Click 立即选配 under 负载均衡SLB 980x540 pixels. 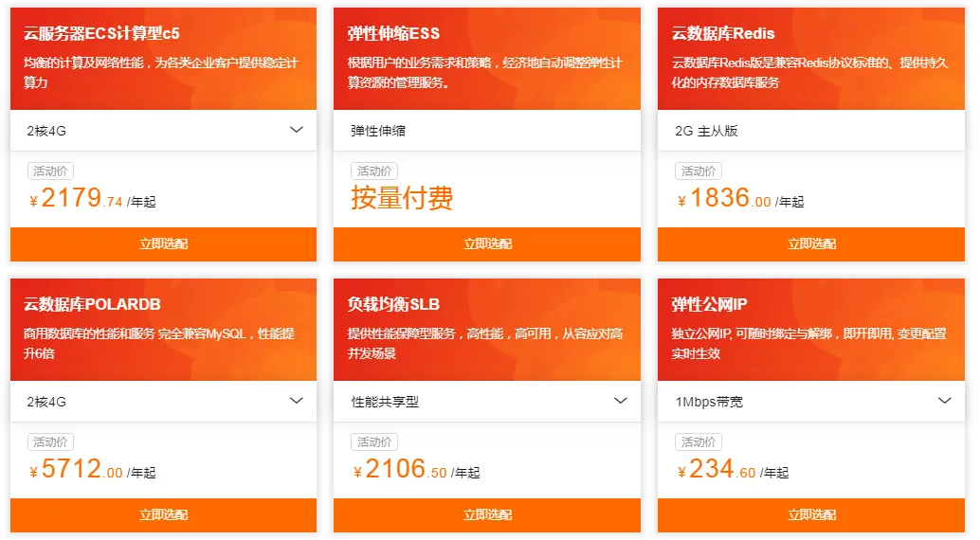[487, 515]
